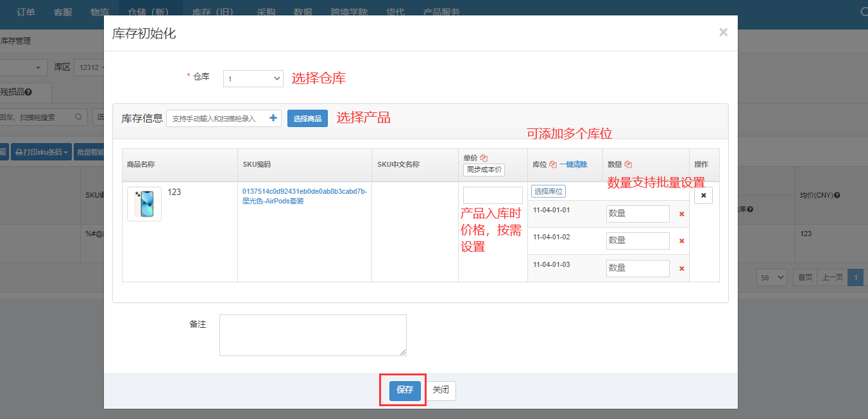Remove location 11-04-01-03 with red x
Viewport: 868px width, 419px height.
pos(681,269)
